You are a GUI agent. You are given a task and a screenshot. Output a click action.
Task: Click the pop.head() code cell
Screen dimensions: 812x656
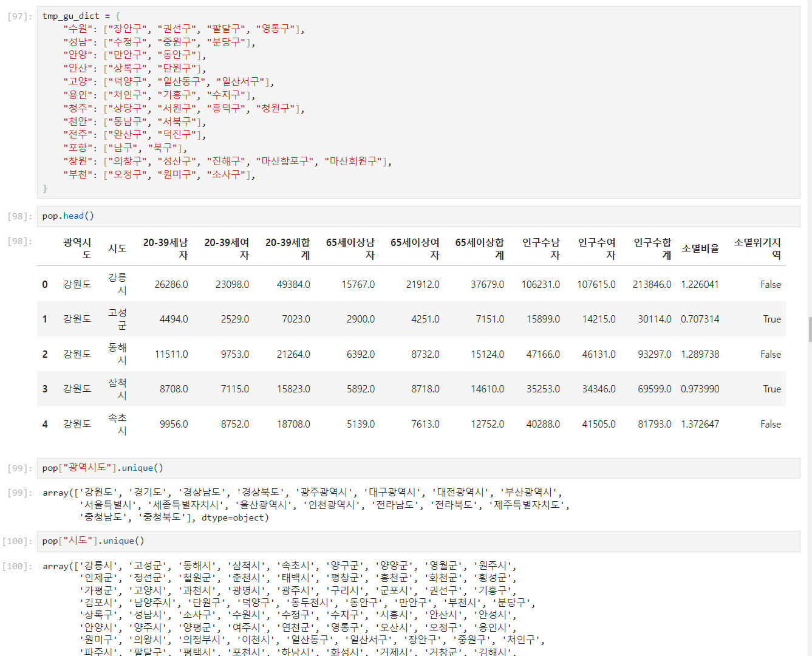click(x=418, y=216)
